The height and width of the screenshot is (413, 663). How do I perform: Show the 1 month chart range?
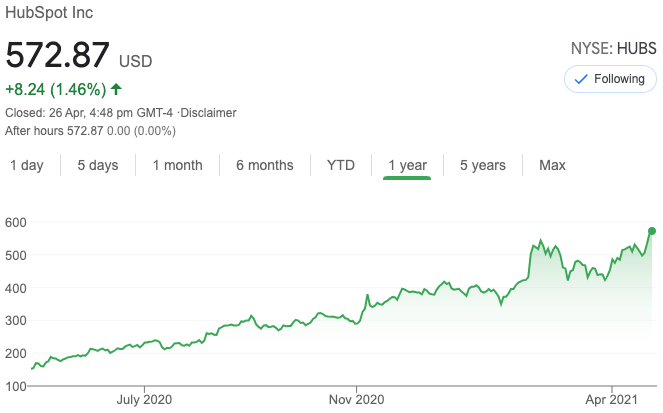[177, 165]
